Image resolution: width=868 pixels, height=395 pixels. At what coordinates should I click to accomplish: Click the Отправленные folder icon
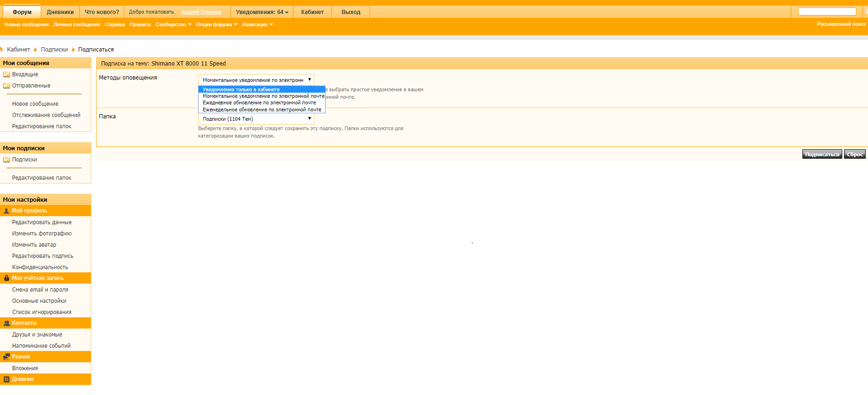(7, 86)
